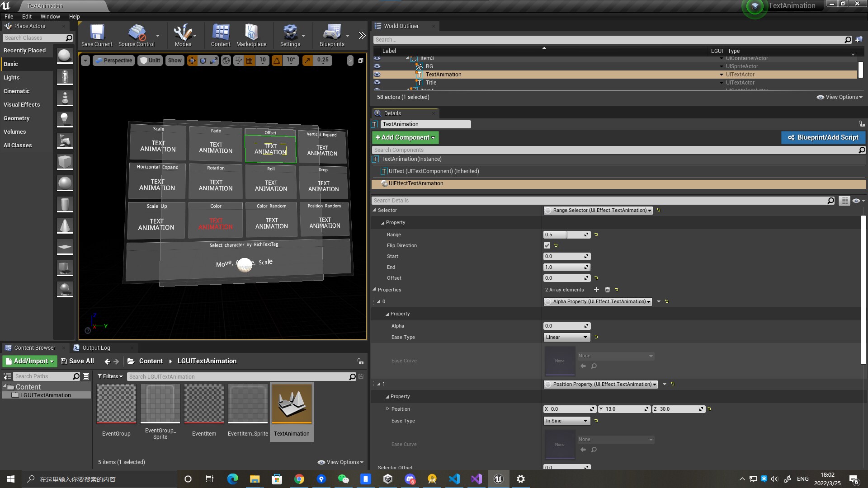
Task: Click the Settings toolbar icon
Action: (x=290, y=35)
